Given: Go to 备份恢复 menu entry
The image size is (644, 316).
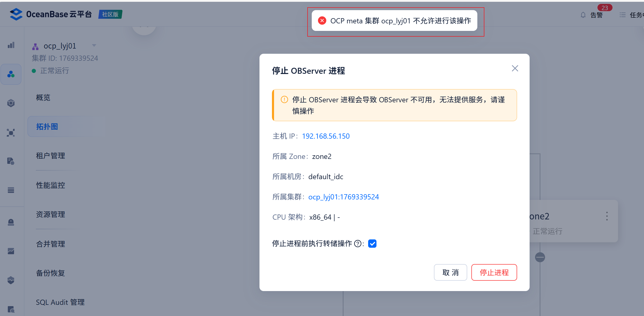Looking at the screenshot, I should [x=51, y=273].
